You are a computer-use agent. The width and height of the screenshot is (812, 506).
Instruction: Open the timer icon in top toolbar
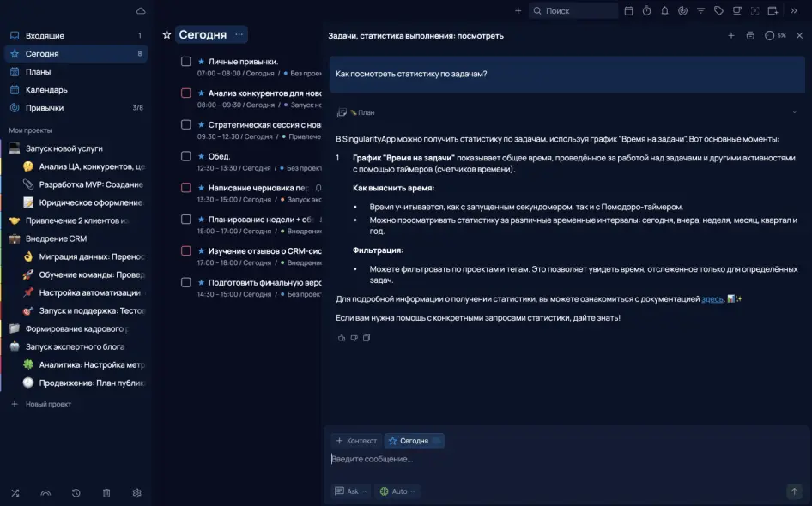point(646,11)
